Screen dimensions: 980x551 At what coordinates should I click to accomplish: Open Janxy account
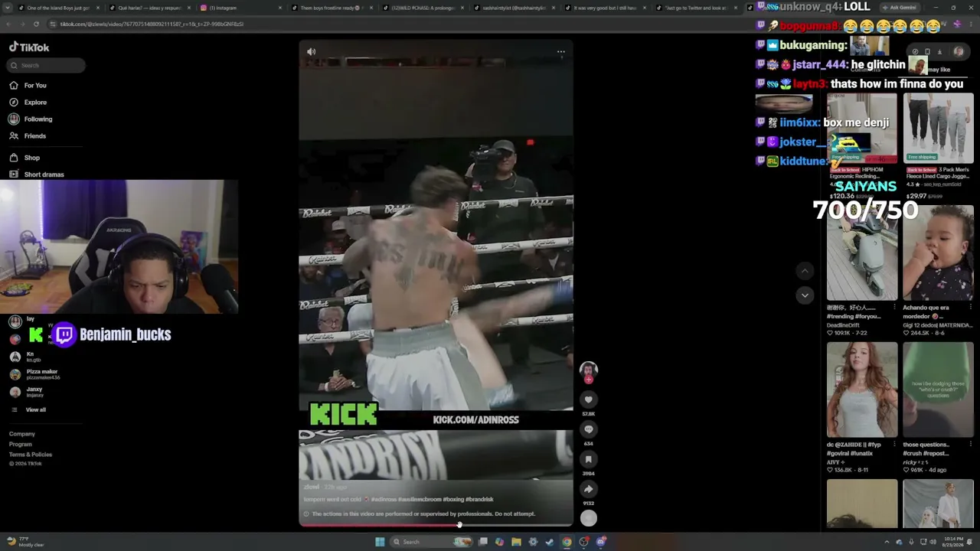28,392
